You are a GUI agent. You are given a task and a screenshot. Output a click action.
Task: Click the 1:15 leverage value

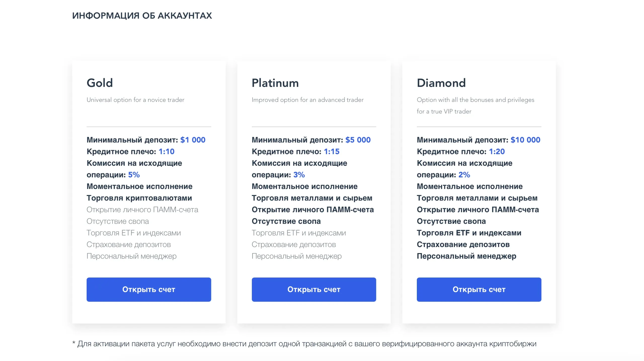pos(331,151)
